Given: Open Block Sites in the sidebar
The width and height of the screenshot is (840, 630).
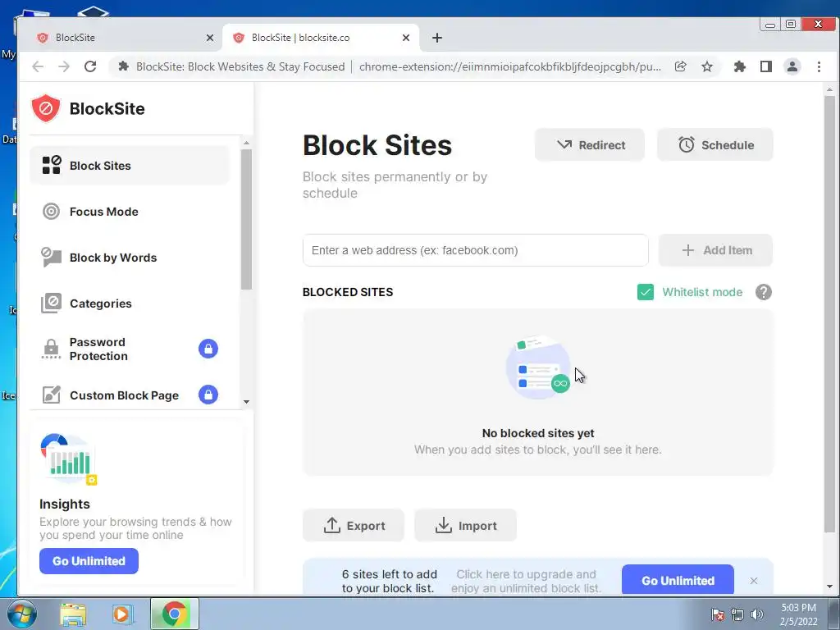Looking at the screenshot, I should click(129, 166).
